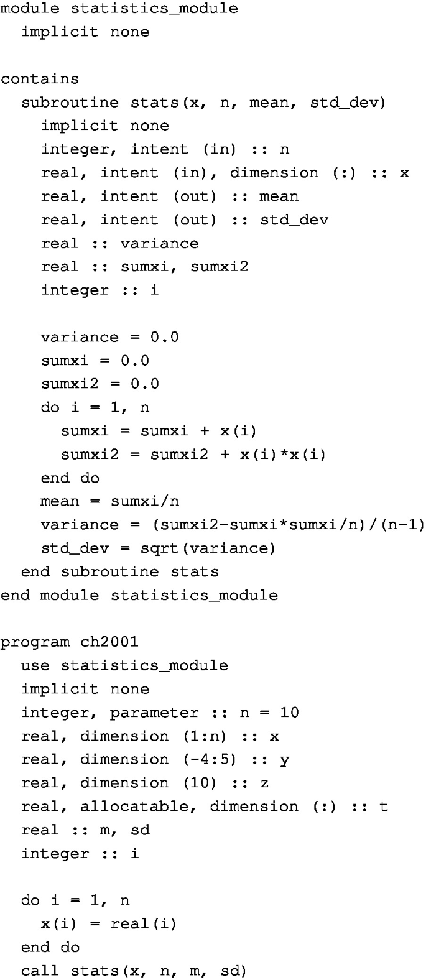Click the 'variance = 0.0' statement
The width and height of the screenshot is (426, 980).
(109, 337)
